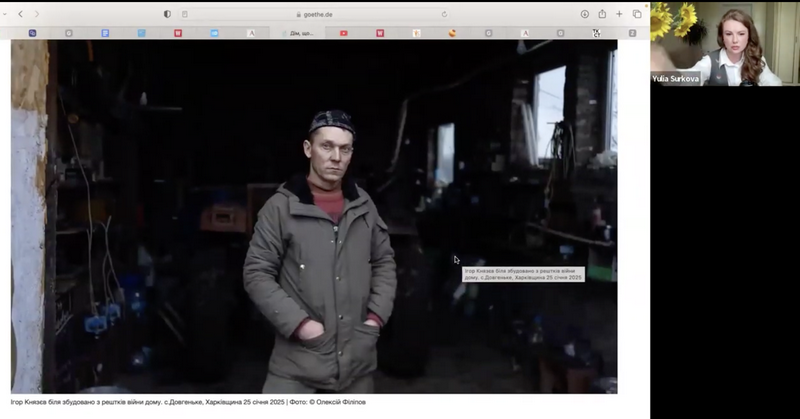Open the Google Docs blue tab
This screenshot has width=800, height=419.
pos(105,33)
